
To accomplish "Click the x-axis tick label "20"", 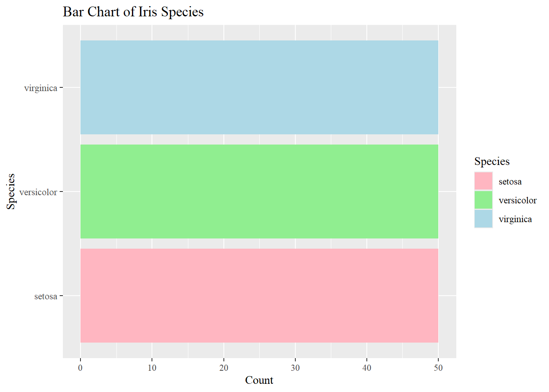I will 223,368.
